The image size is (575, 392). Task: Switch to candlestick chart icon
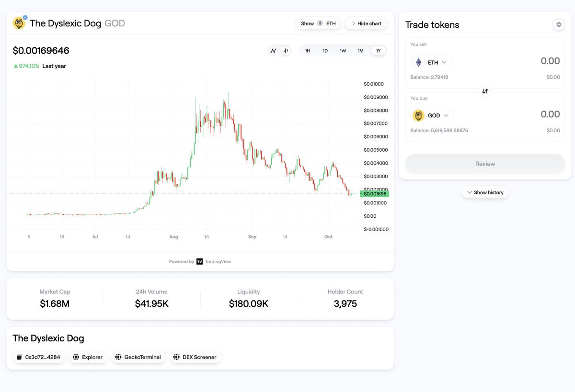pyautogui.click(x=286, y=51)
